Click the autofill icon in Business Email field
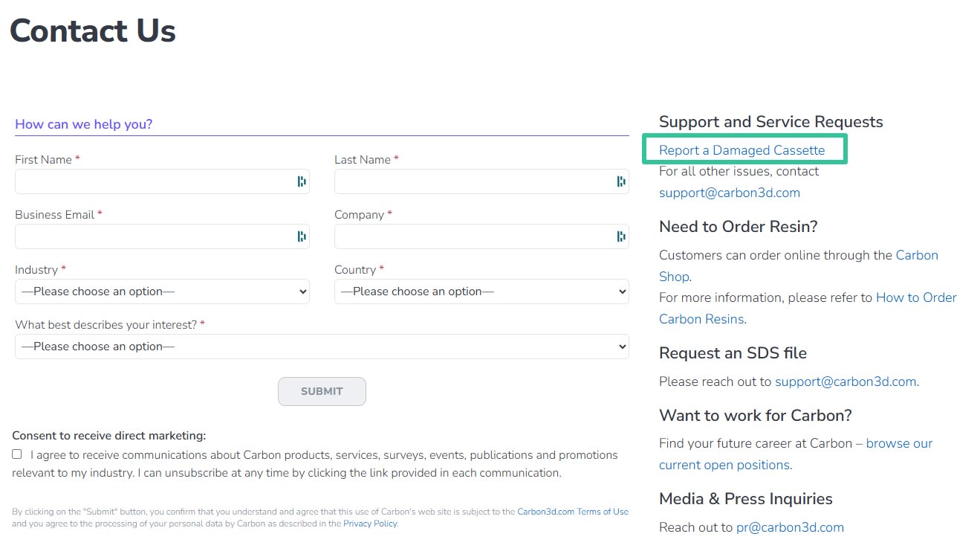Viewport: 980px width, 554px height. coord(301,236)
